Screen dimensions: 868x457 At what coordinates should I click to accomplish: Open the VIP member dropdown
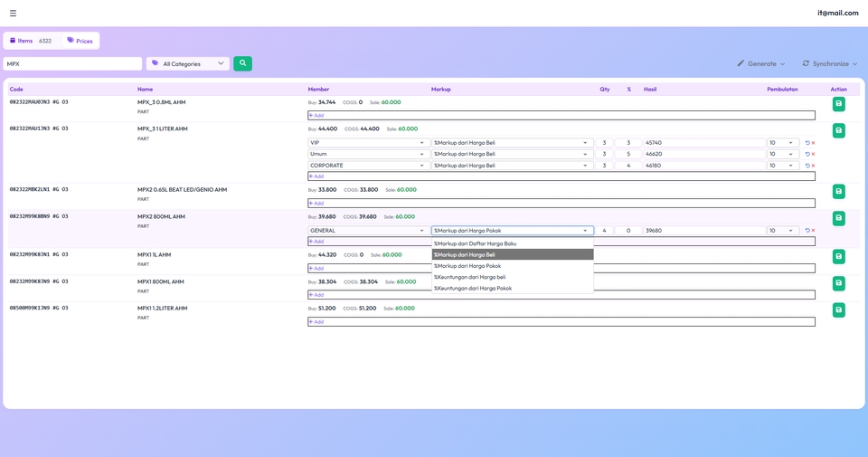point(368,143)
